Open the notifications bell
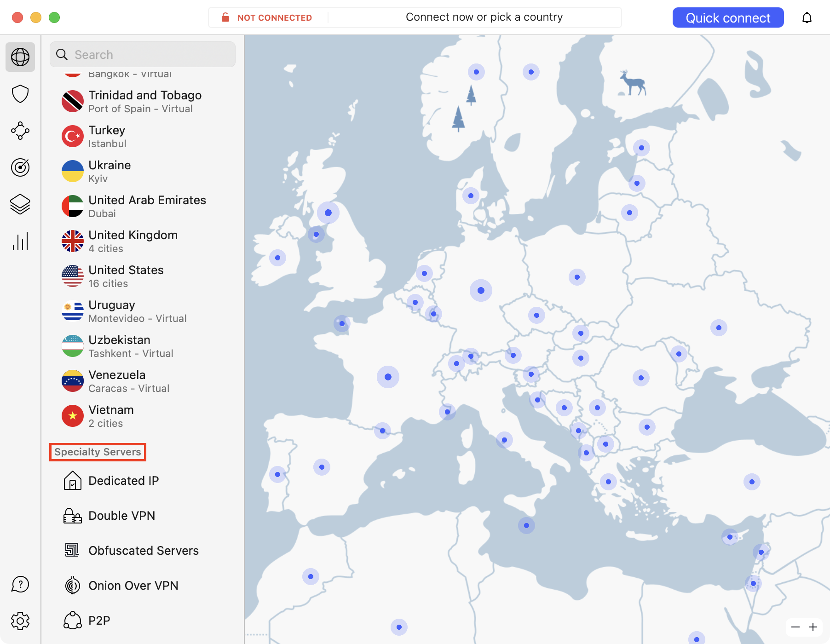The width and height of the screenshot is (830, 644). pos(807,17)
